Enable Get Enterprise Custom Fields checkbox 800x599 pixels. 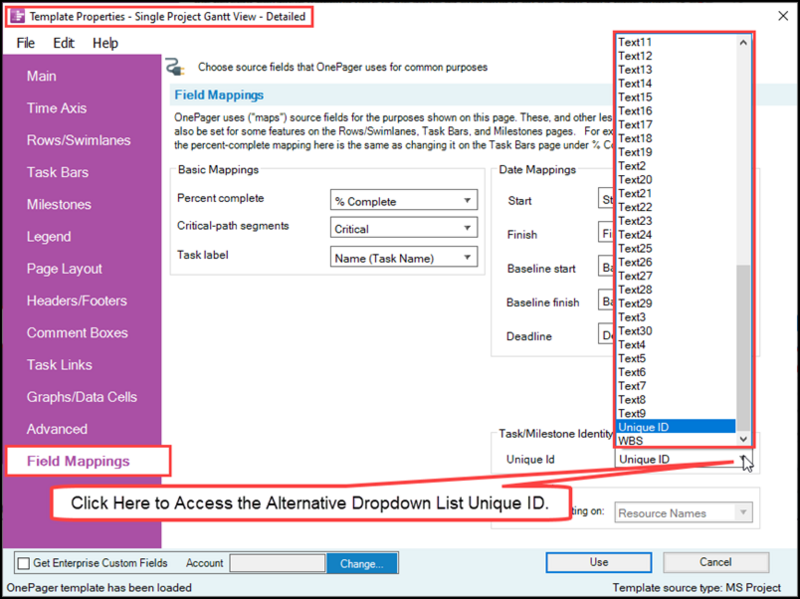(x=23, y=563)
